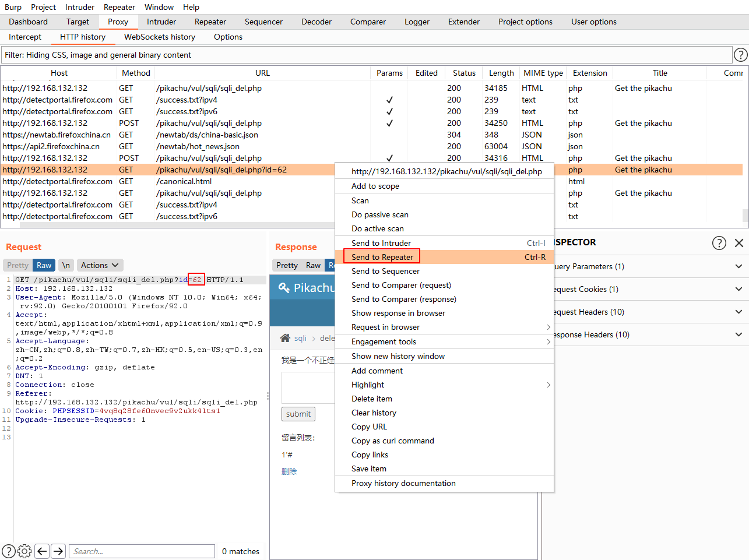Open the Request in browser submenu arrow
Image resolution: width=749 pixels, height=560 pixels.
548,327
